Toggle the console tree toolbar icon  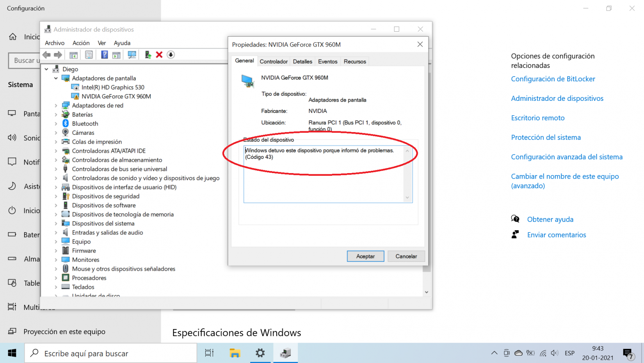coord(73,55)
